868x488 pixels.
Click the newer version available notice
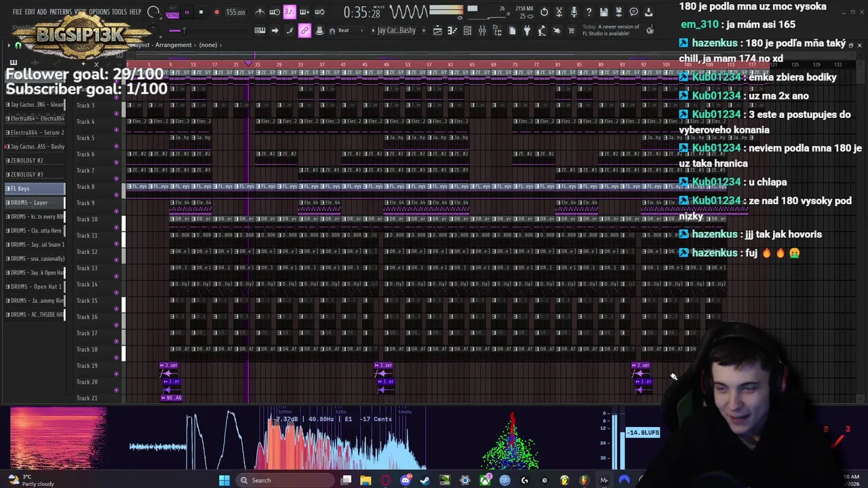pos(611,30)
